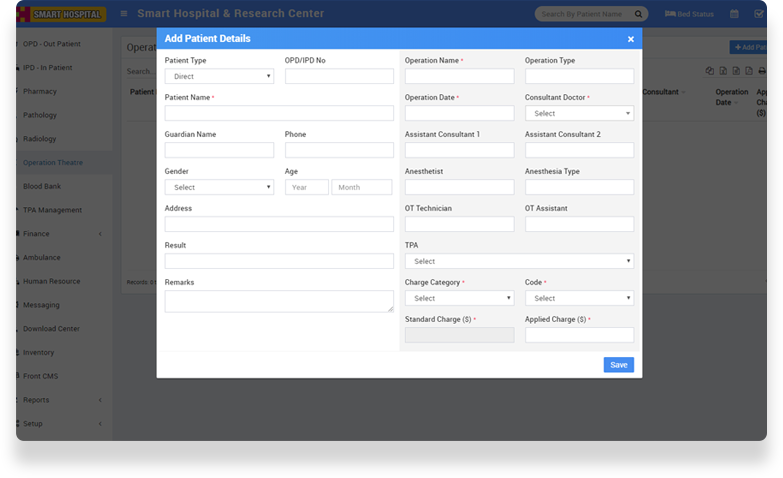Open Pharmacy in the sidebar
Screen dimensions: 783x478
pyautogui.click(x=40, y=91)
